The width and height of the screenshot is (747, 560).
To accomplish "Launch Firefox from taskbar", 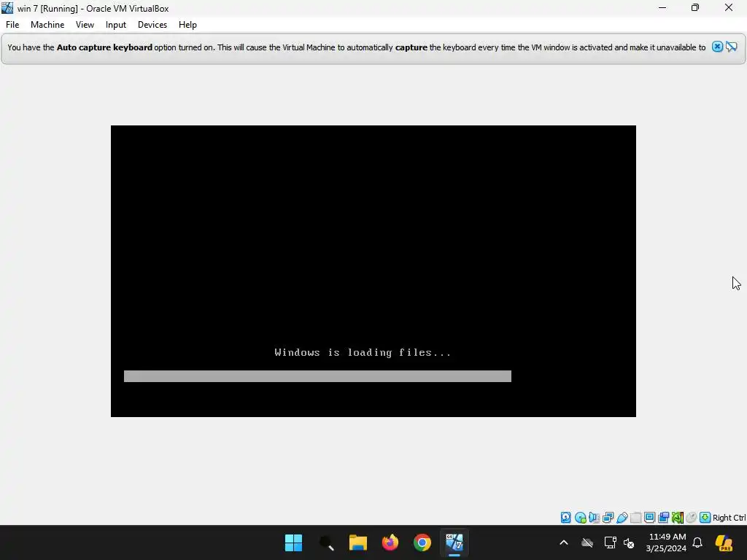I will coord(390,542).
